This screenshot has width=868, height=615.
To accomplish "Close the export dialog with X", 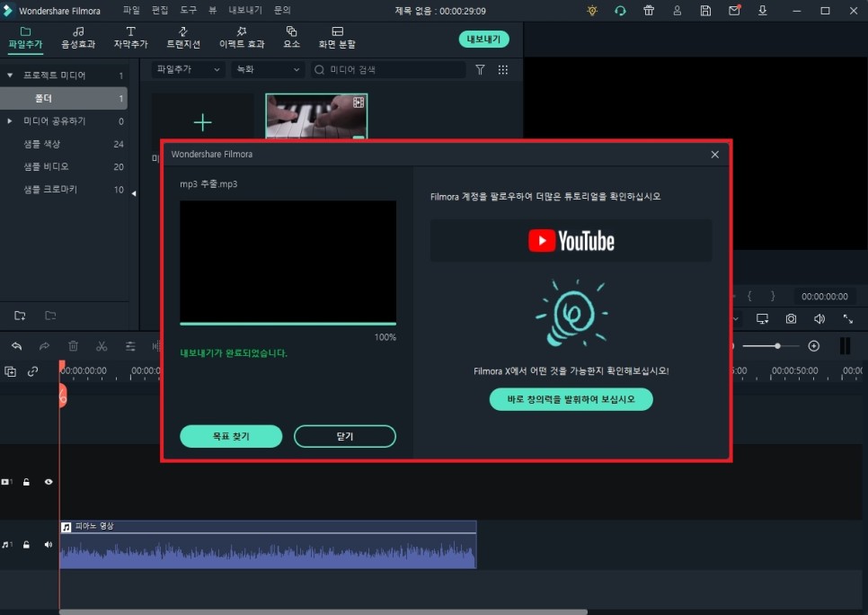I will pyautogui.click(x=714, y=155).
